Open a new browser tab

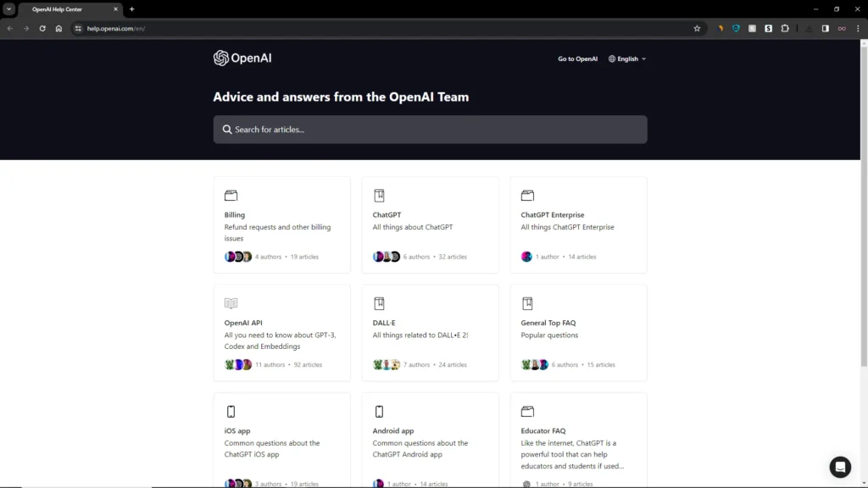tap(131, 9)
